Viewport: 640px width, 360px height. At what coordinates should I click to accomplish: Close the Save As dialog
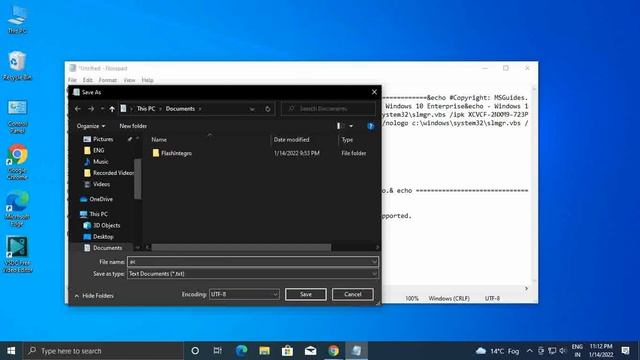(374, 92)
